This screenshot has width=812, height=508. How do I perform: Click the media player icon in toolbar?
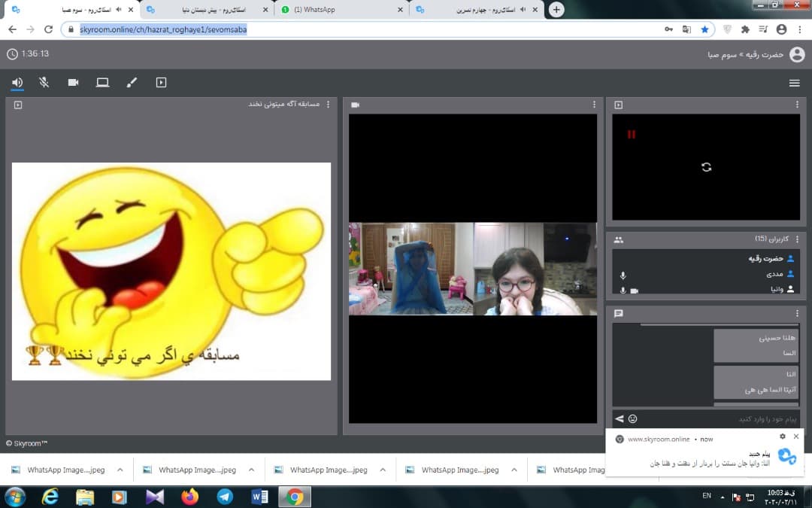point(161,83)
